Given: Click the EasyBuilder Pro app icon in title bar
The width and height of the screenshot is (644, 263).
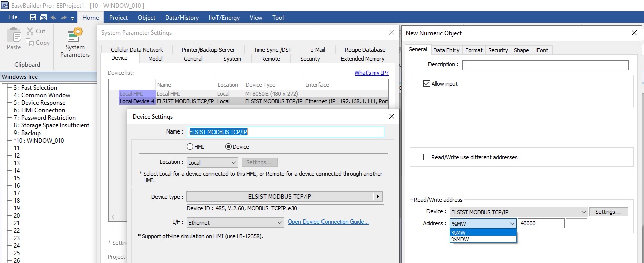Looking at the screenshot, I should [x=5, y=5].
